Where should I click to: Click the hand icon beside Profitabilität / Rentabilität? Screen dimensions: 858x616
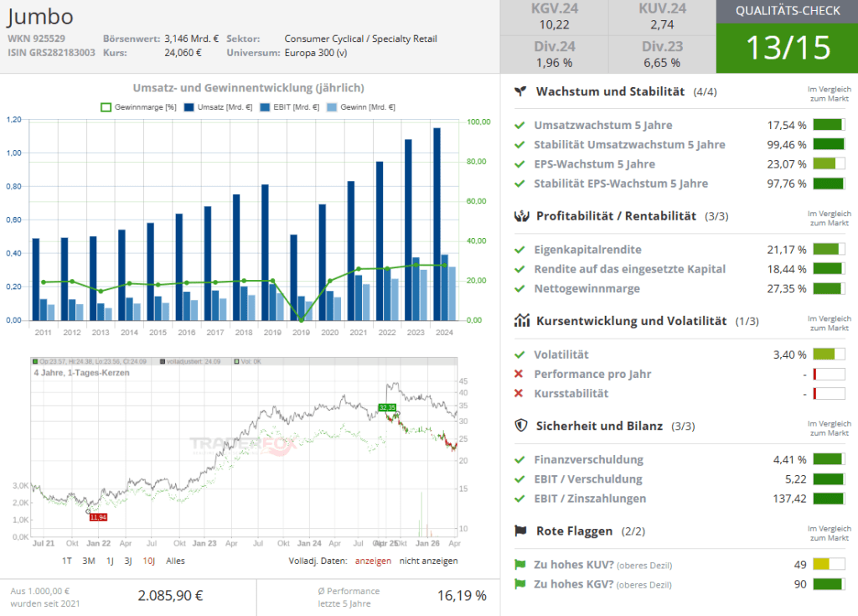[520, 216]
